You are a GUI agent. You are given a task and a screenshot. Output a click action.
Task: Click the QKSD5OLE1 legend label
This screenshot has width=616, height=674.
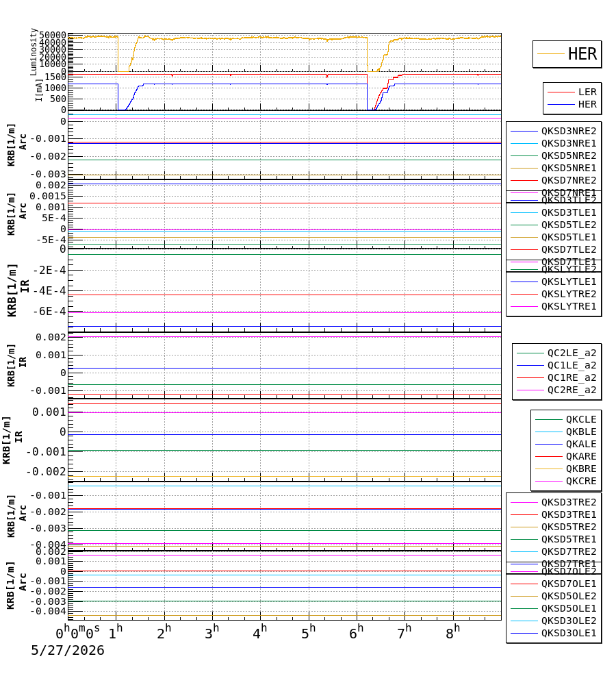click(568, 609)
